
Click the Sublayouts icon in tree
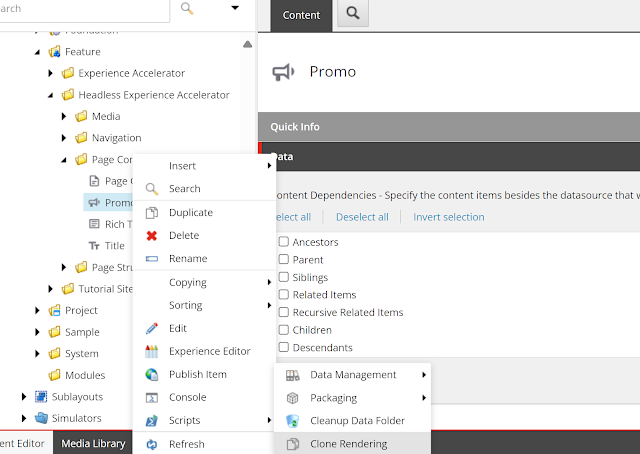tap(41, 396)
